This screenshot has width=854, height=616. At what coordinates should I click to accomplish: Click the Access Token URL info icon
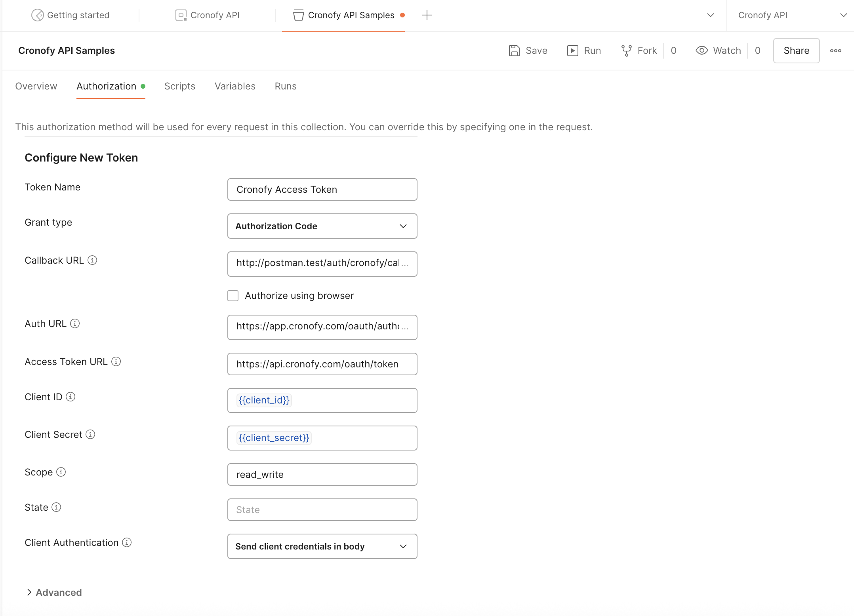coord(116,361)
